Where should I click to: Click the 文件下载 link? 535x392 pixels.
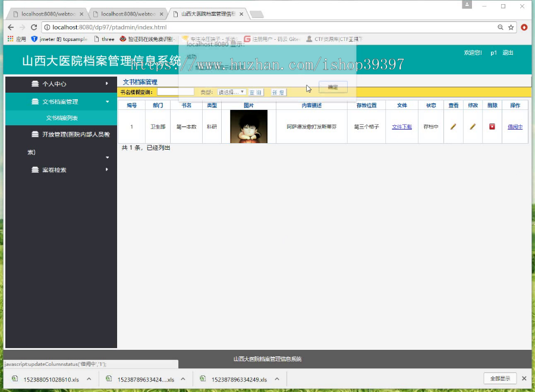click(402, 127)
